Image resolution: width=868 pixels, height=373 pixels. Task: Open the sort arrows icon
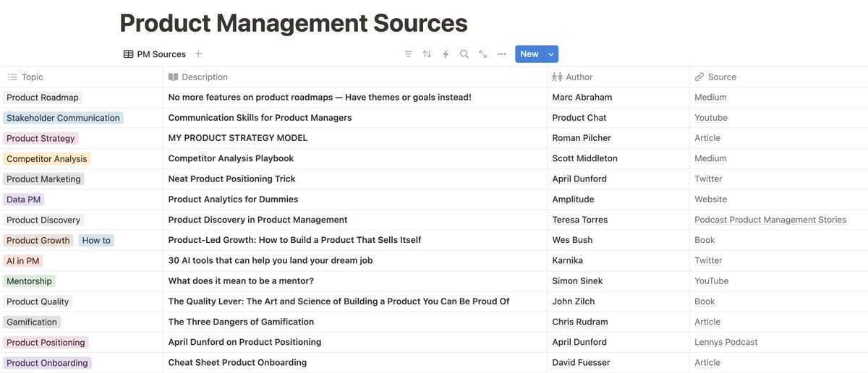coord(427,54)
